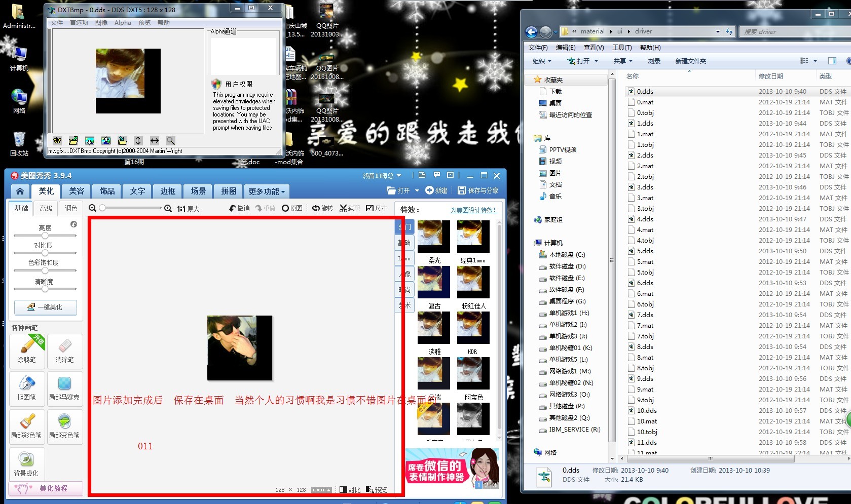Open the 领音DJ嗨总 account dropdown

click(x=382, y=176)
